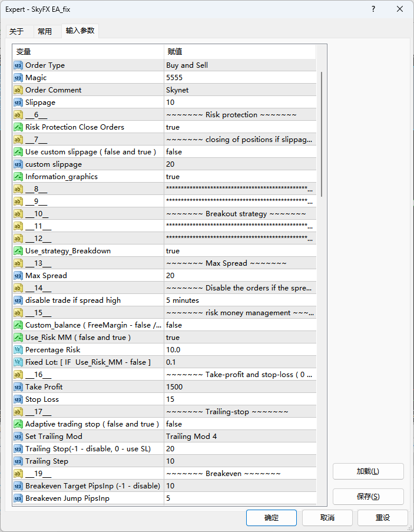This screenshot has width=414, height=532.
Task: Switch to the 关于 tab
Action: [17, 32]
